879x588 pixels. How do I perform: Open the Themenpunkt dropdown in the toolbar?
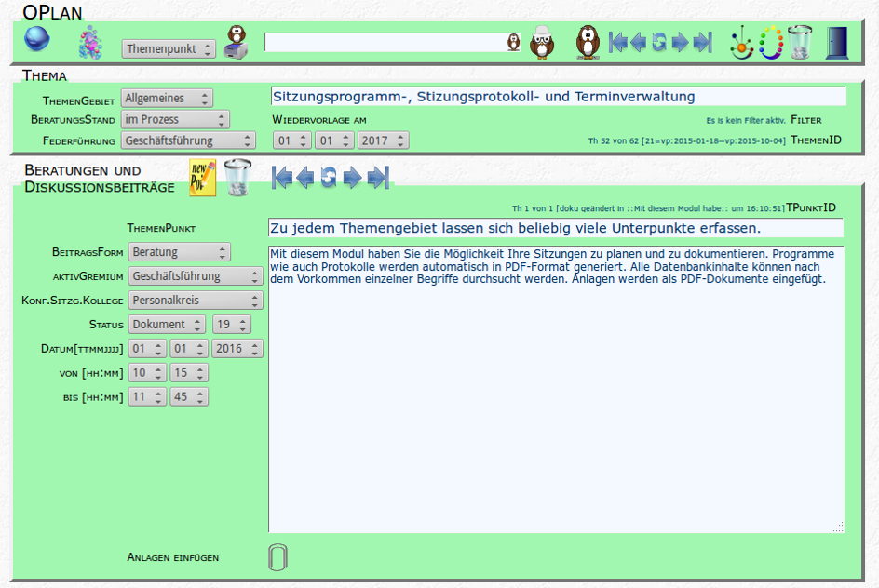(169, 48)
